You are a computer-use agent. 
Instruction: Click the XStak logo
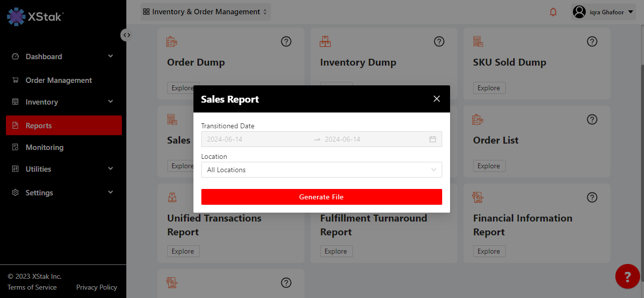coord(35,16)
